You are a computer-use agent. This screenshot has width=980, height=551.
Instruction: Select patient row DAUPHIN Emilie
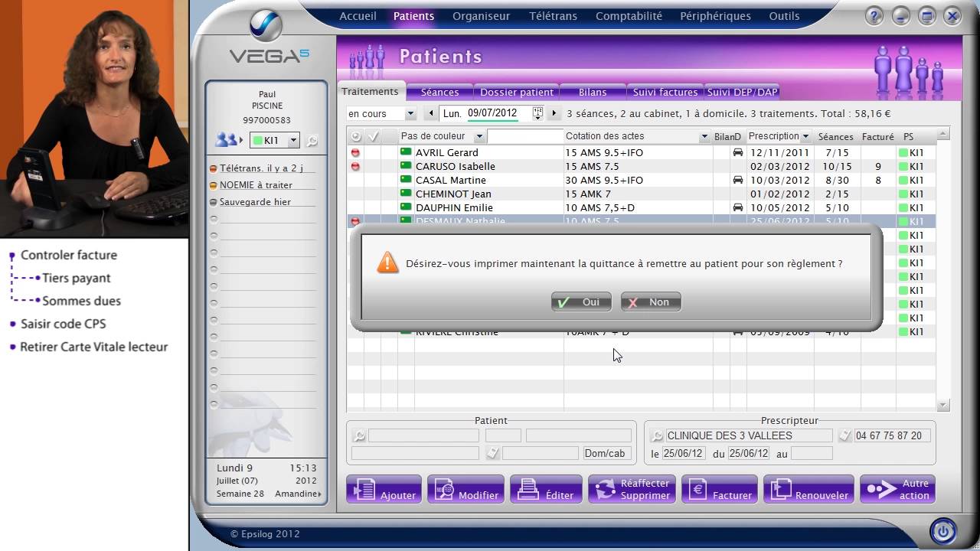(x=641, y=207)
